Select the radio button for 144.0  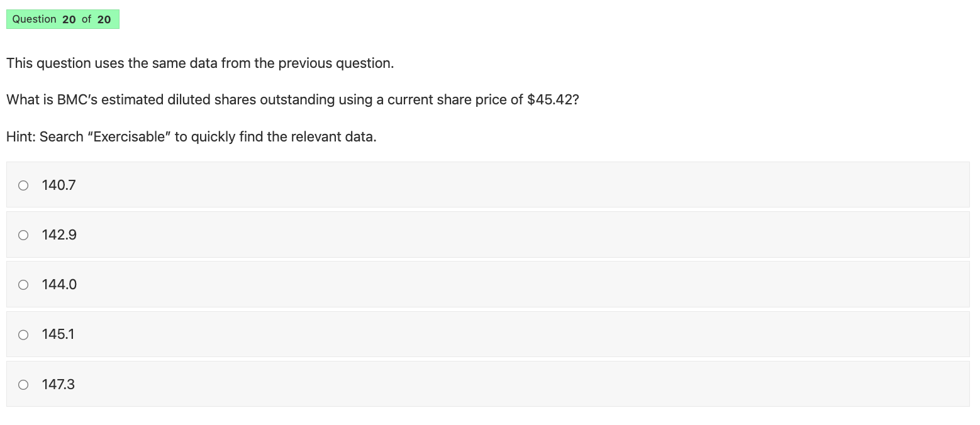point(23,284)
